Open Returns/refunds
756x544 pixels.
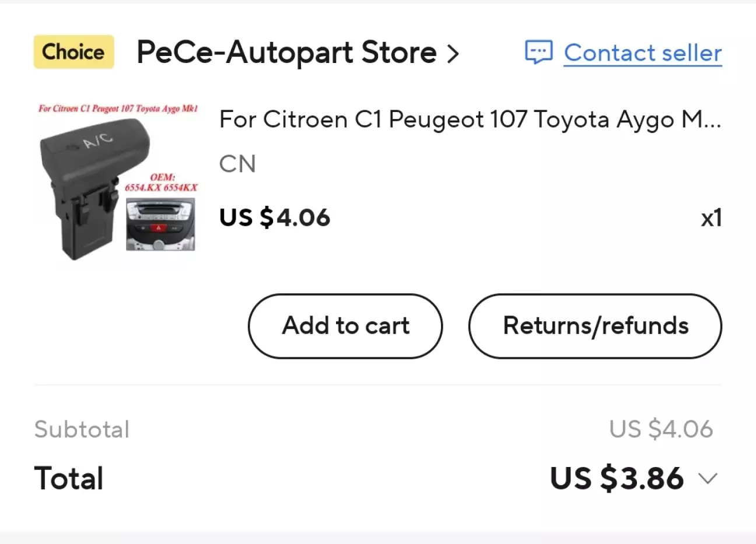click(x=595, y=325)
